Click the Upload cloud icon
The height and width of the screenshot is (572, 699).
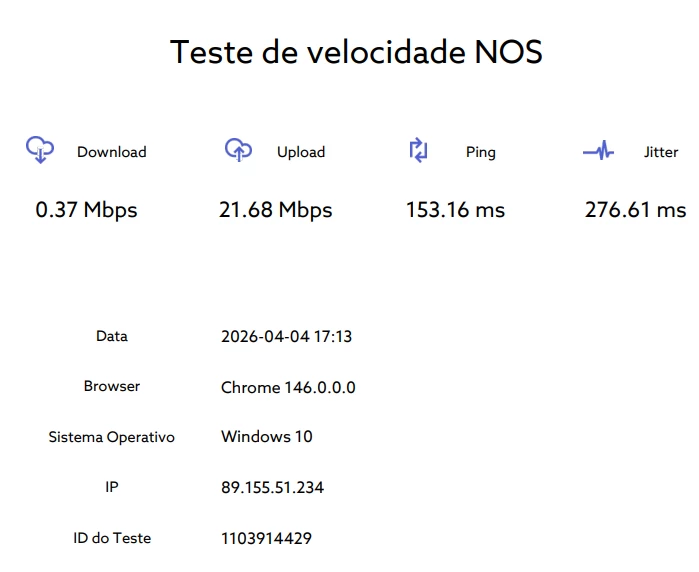click(238, 150)
